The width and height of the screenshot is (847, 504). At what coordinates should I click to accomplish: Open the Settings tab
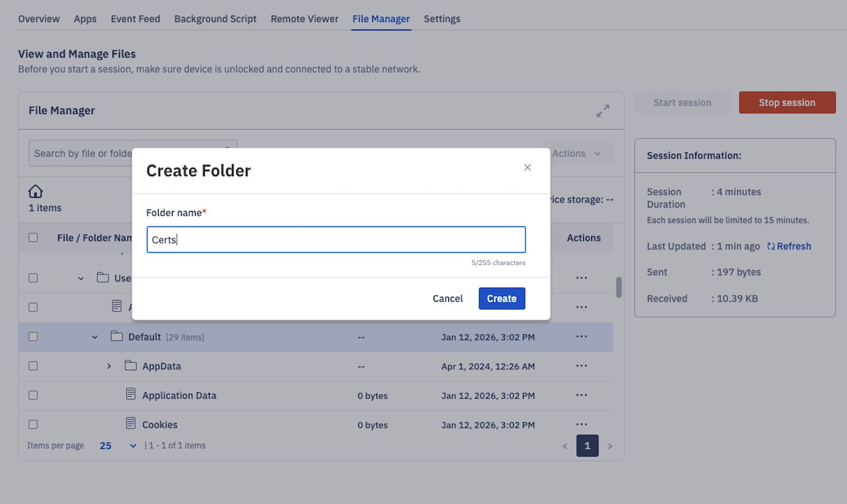coord(442,19)
